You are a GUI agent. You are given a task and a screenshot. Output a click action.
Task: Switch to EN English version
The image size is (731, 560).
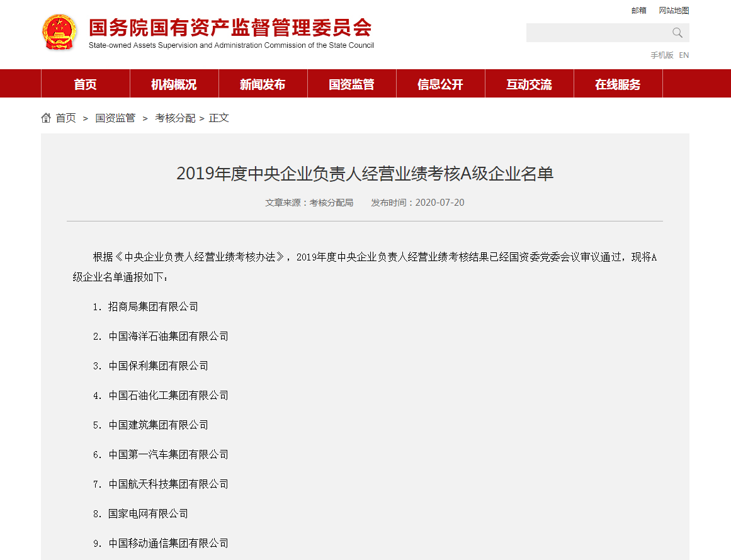[x=684, y=55]
